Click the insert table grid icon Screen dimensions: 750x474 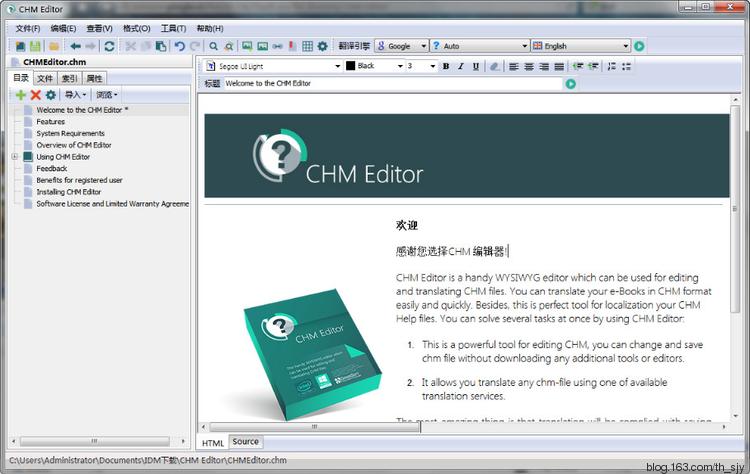click(x=308, y=46)
